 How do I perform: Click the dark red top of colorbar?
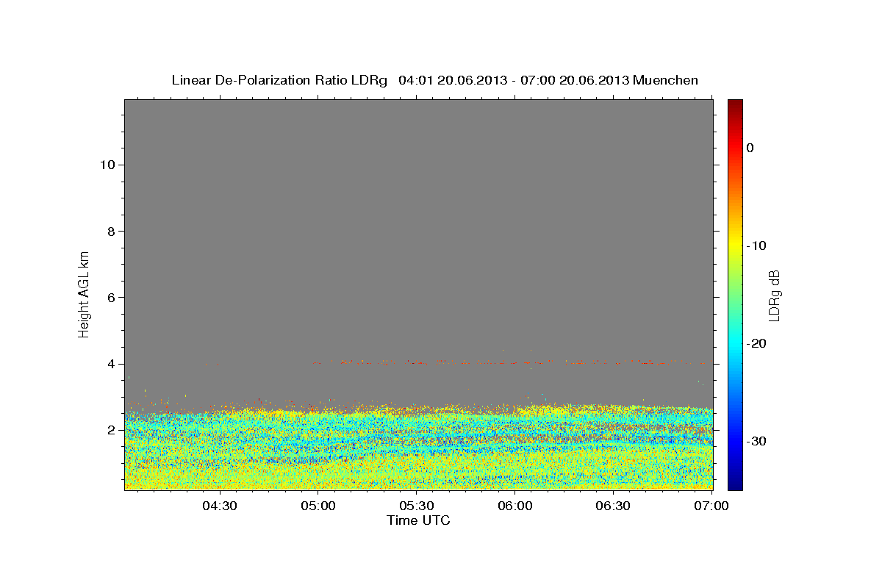735,105
